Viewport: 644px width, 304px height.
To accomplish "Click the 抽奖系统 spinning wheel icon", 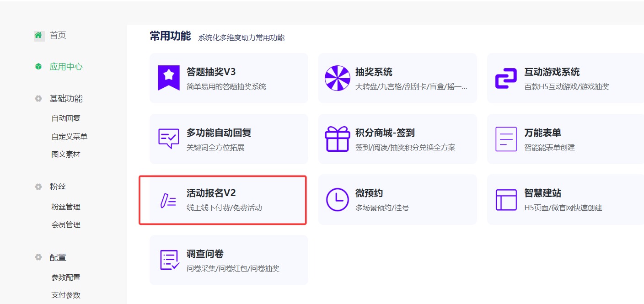I will coord(337,78).
